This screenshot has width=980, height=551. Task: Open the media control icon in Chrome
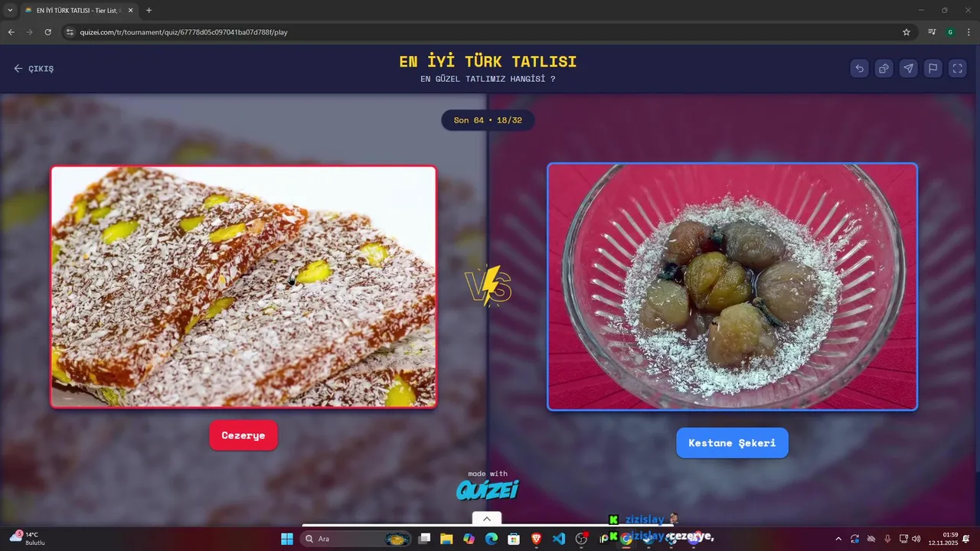(932, 32)
